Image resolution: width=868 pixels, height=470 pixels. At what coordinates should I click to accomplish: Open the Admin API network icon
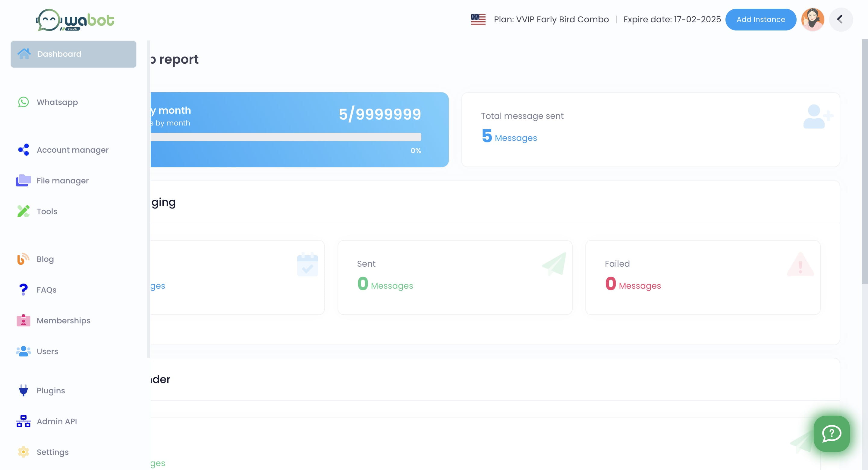coord(23,421)
